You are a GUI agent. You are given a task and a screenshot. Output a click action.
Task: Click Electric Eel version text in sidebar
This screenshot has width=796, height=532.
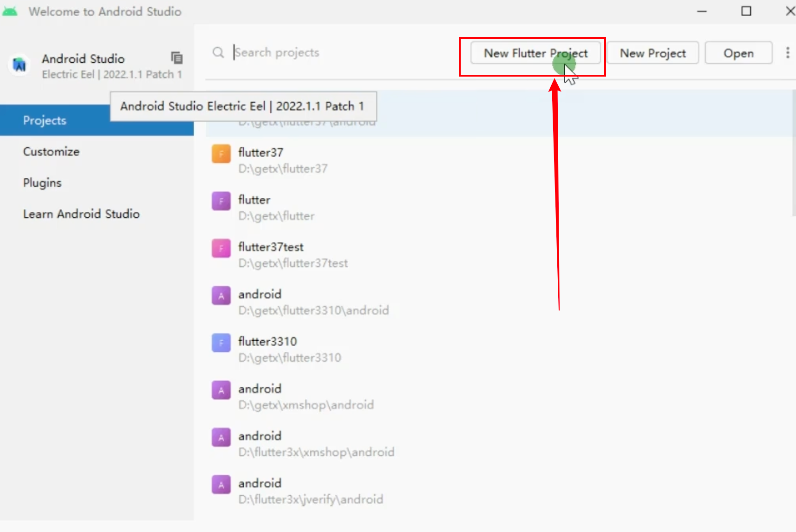click(112, 74)
